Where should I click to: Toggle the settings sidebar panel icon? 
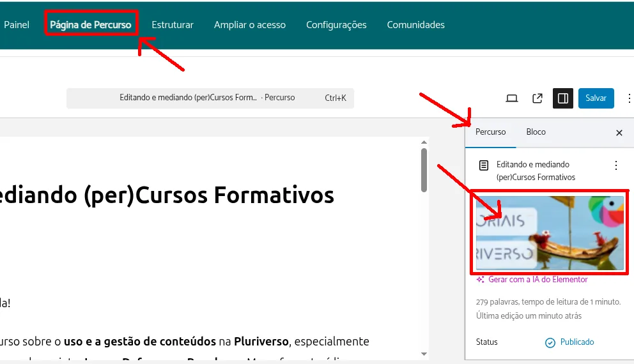pyautogui.click(x=563, y=98)
